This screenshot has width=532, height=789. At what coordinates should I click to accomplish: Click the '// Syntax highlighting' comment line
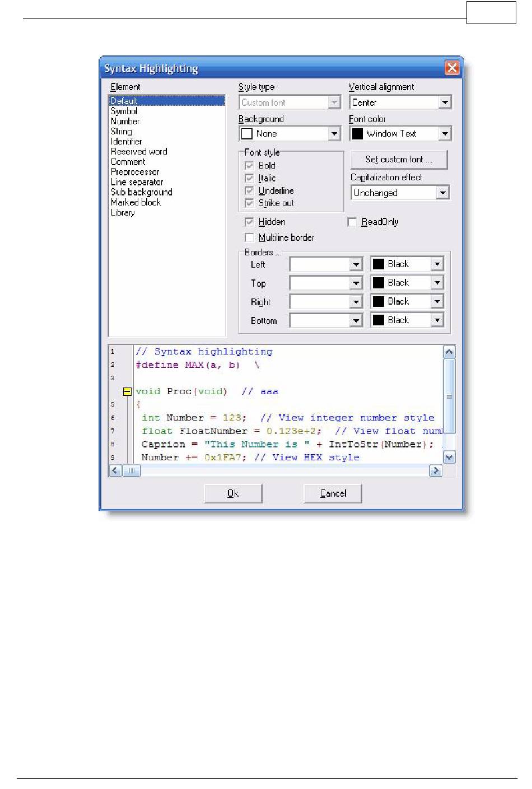(204, 352)
